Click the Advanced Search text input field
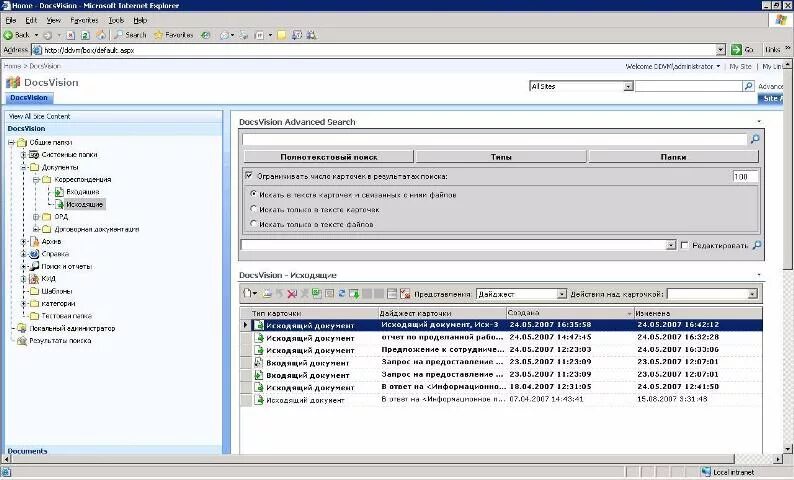Image resolution: width=794 pixels, height=480 pixels. 495,139
